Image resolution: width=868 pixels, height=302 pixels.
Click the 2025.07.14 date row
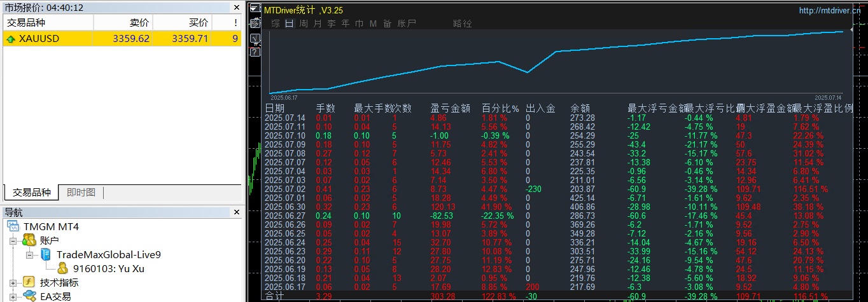tap(285, 118)
